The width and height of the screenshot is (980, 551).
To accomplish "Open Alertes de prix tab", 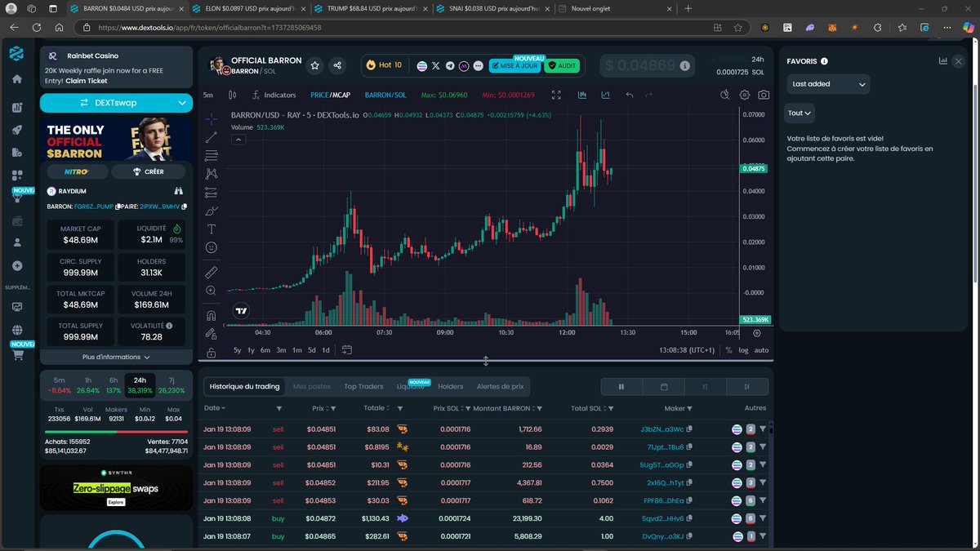I will pyautogui.click(x=500, y=386).
